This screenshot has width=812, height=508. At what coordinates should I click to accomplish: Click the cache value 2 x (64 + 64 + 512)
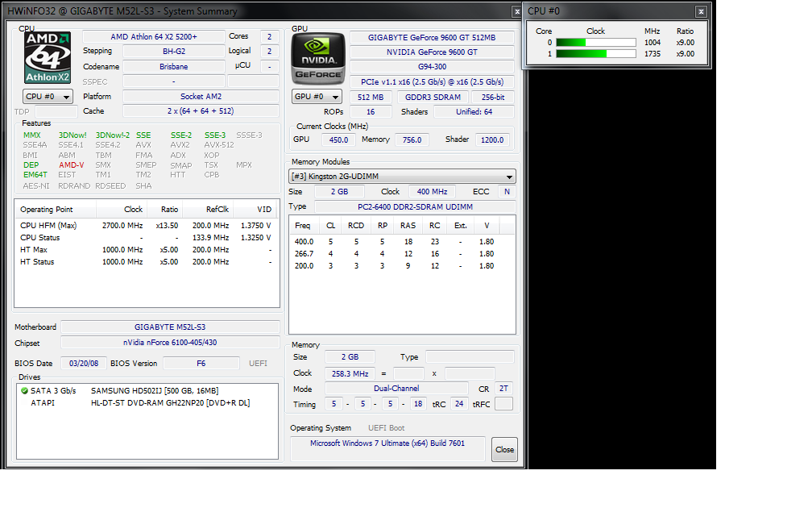click(201, 111)
